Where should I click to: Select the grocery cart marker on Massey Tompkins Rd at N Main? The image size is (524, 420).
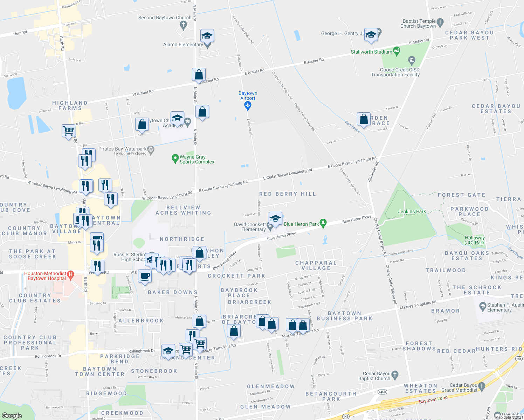[x=200, y=344]
